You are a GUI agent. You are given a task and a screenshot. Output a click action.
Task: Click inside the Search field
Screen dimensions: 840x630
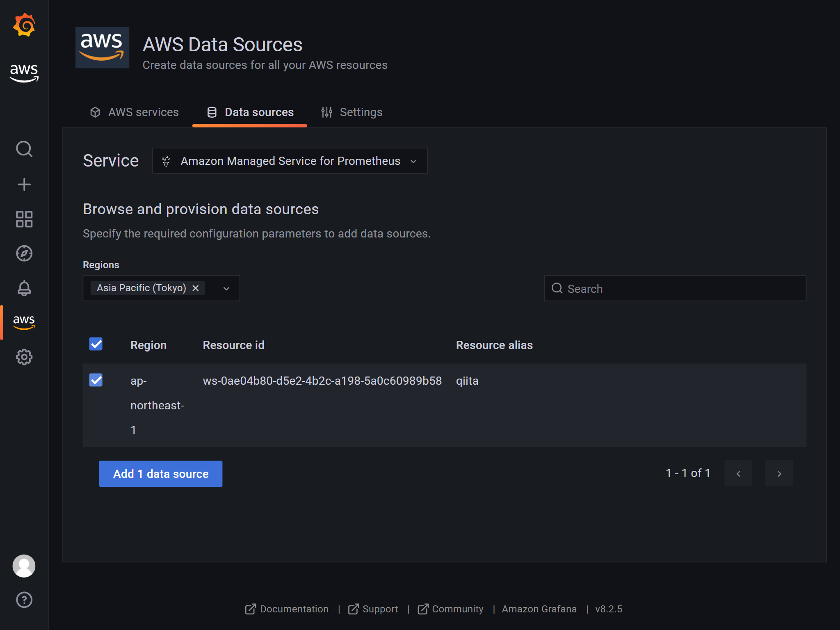pyautogui.click(x=675, y=288)
